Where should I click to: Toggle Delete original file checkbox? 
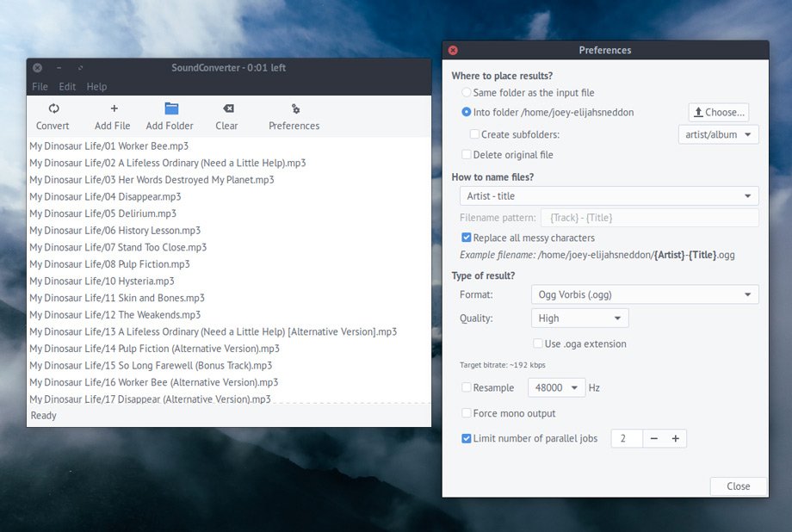467,155
